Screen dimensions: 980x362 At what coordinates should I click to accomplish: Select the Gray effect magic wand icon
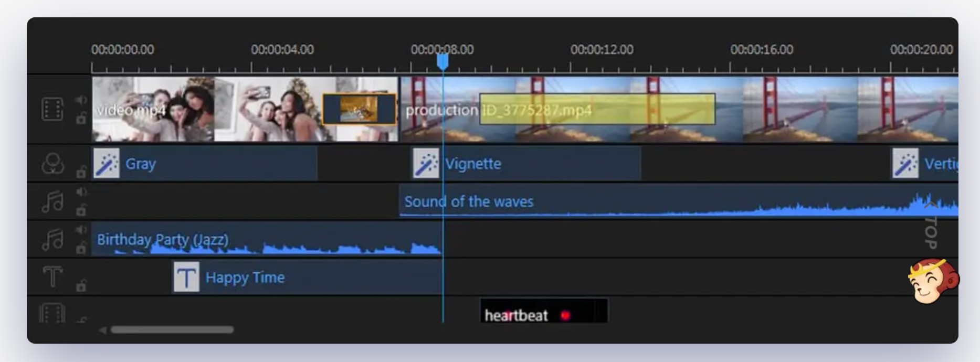tap(107, 164)
